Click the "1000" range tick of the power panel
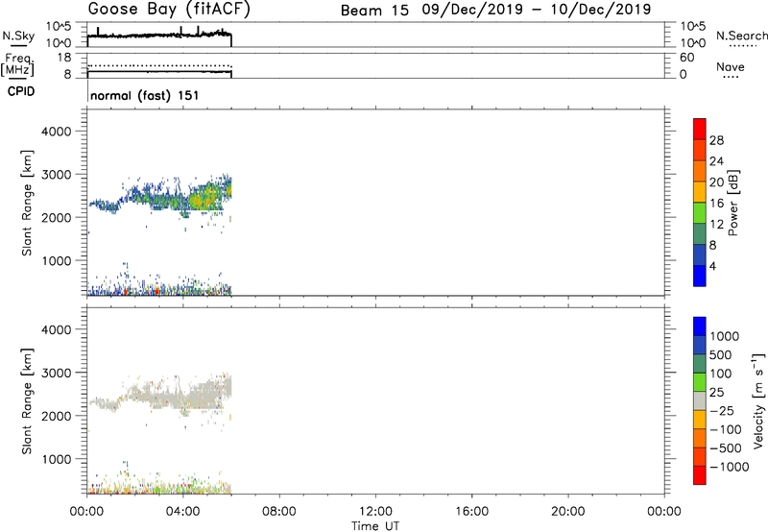 point(57,260)
